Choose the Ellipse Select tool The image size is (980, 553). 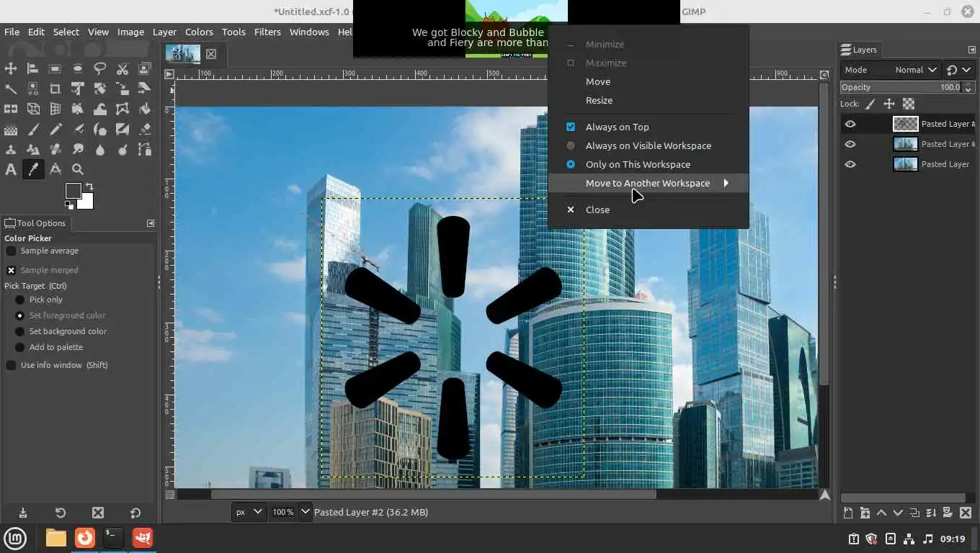pos(78,68)
